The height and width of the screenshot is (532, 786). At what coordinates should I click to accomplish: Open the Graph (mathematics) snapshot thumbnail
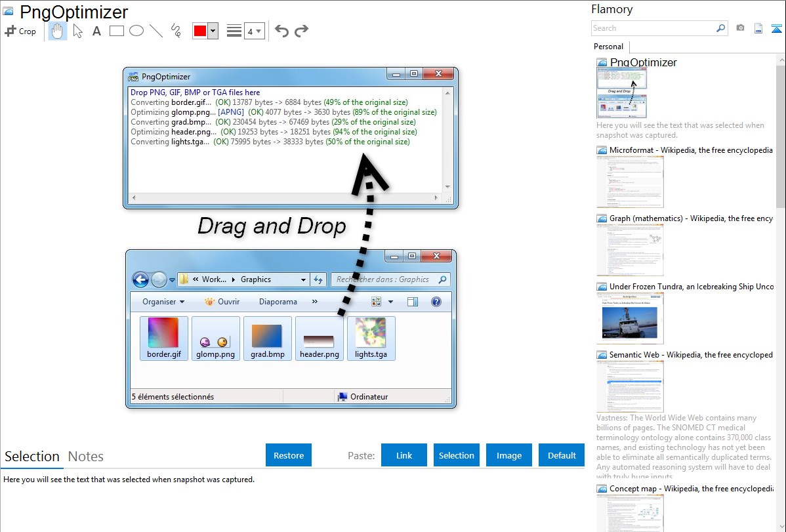[x=630, y=250]
